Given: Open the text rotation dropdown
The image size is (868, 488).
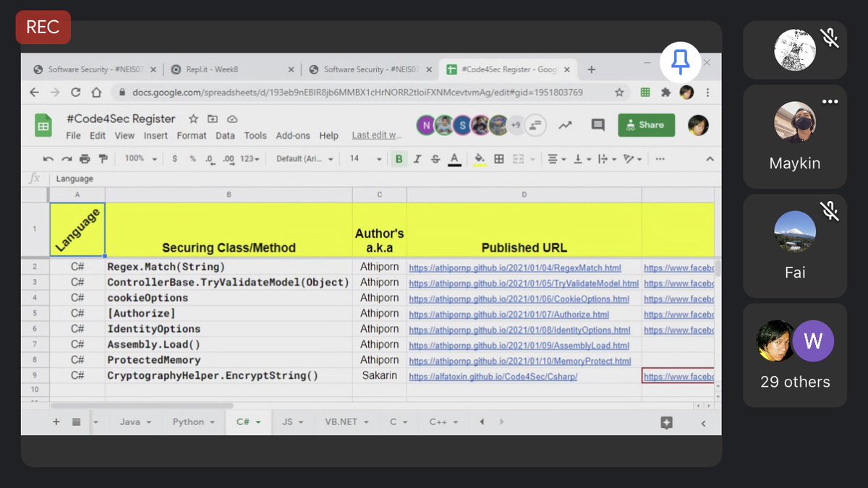Looking at the screenshot, I should pyautogui.click(x=631, y=159).
